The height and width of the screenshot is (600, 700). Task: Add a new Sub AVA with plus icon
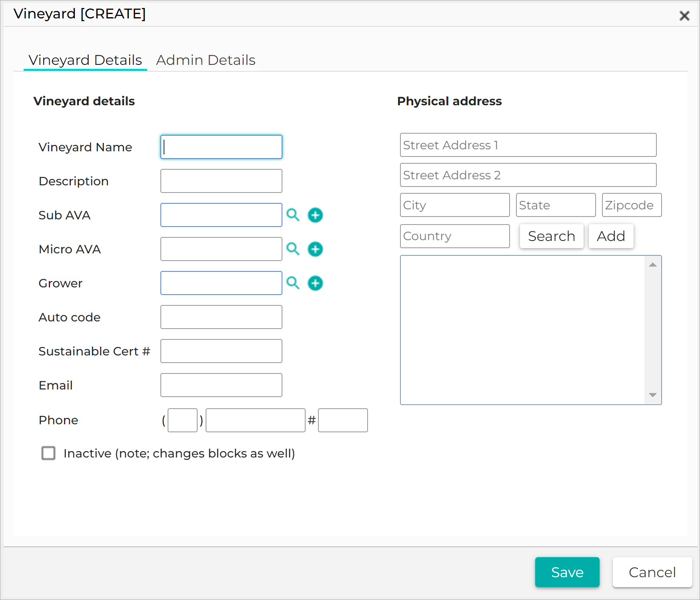[315, 215]
